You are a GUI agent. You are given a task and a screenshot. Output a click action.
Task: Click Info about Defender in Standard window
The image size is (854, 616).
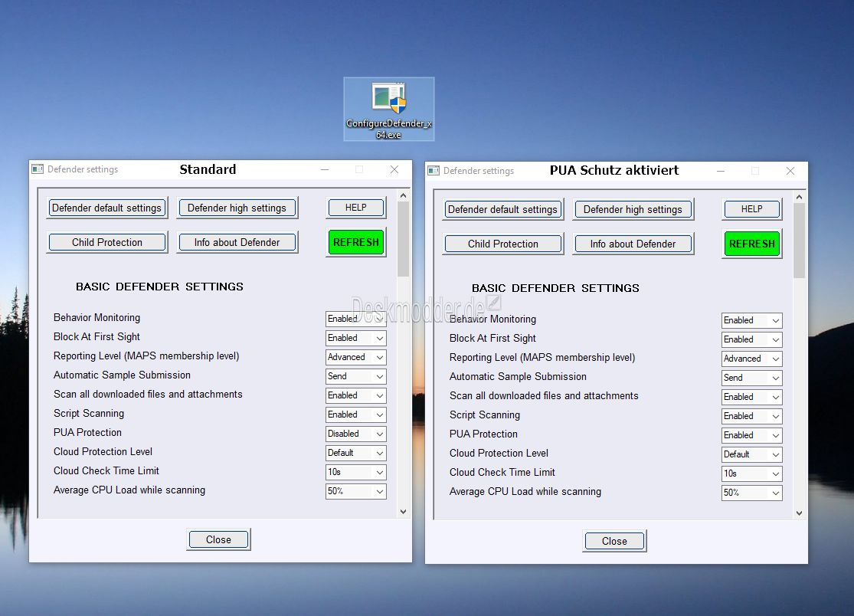pos(237,242)
